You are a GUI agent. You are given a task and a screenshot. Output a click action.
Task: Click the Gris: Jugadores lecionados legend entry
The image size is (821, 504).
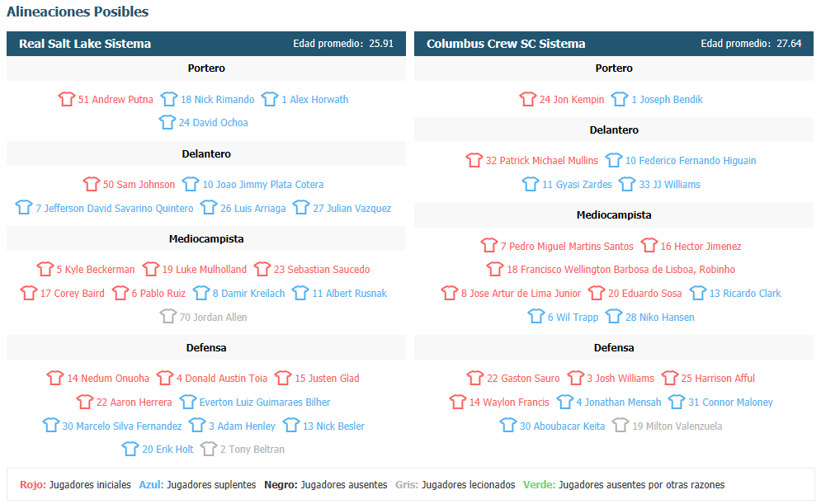[x=455, y=485]
